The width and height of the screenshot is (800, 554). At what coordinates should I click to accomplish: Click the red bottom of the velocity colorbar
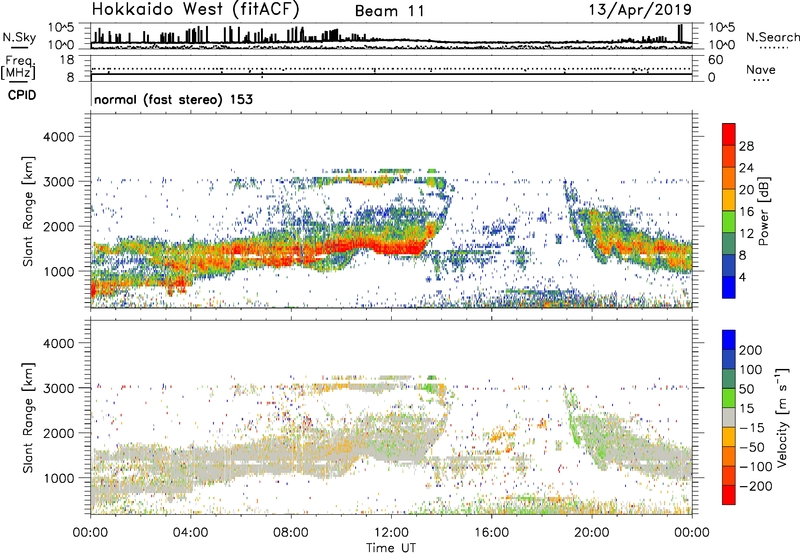pos(729,495)
